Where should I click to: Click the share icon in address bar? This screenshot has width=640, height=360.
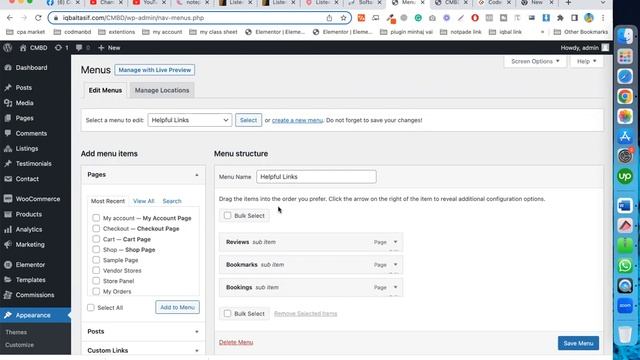click(x=329, y=18)
